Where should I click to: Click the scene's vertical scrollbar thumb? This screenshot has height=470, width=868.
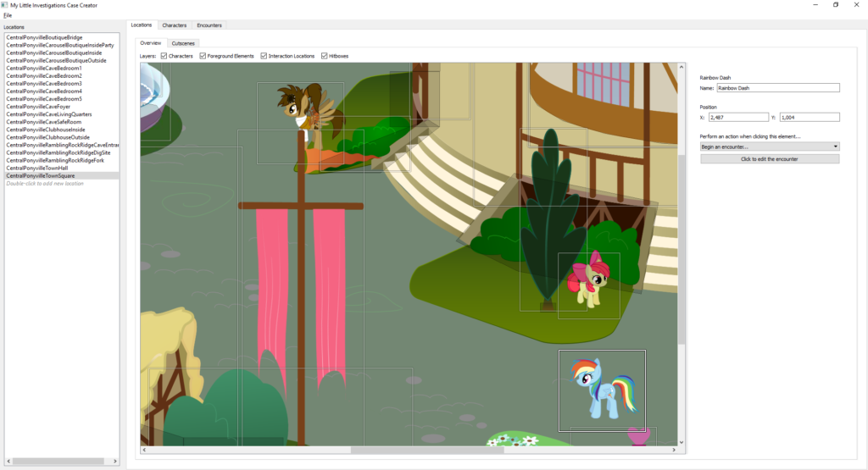(682, 249)
